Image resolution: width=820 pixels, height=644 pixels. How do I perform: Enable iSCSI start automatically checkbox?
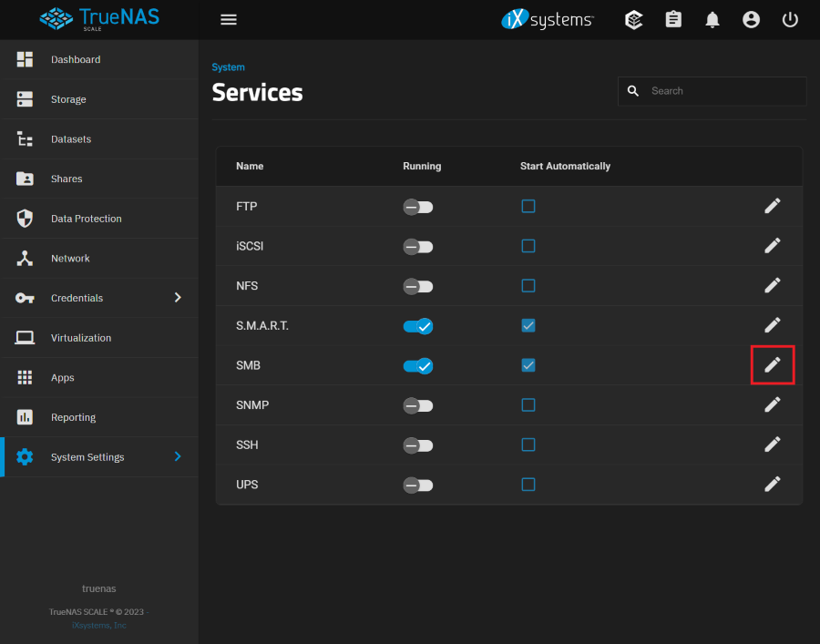click(x=528, y=246)
